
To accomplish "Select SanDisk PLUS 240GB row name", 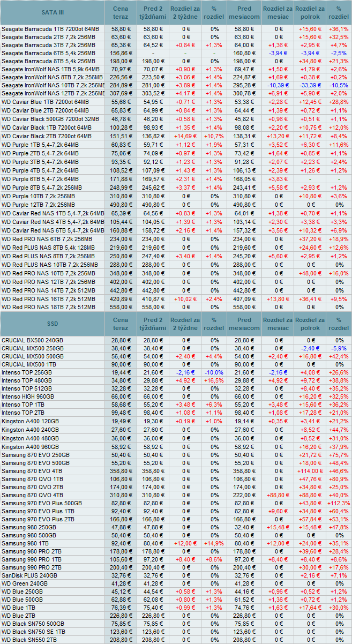I will point(29,576).
